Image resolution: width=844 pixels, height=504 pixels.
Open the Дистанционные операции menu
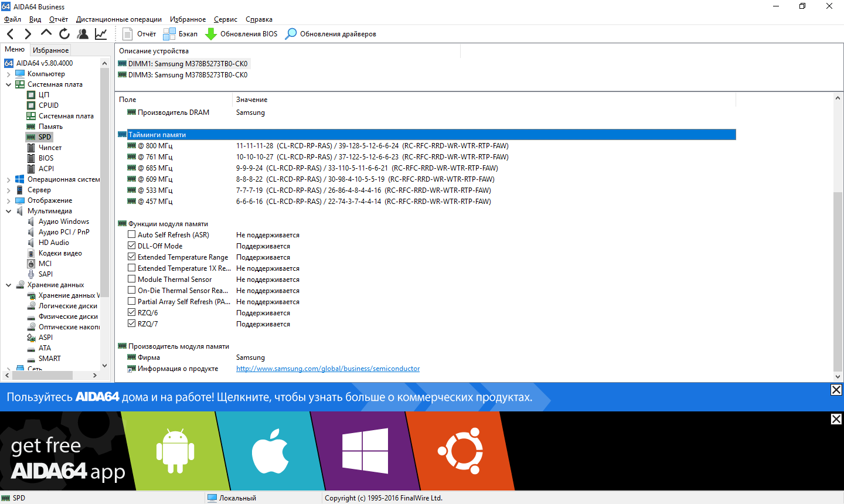(x=119, y=19)
